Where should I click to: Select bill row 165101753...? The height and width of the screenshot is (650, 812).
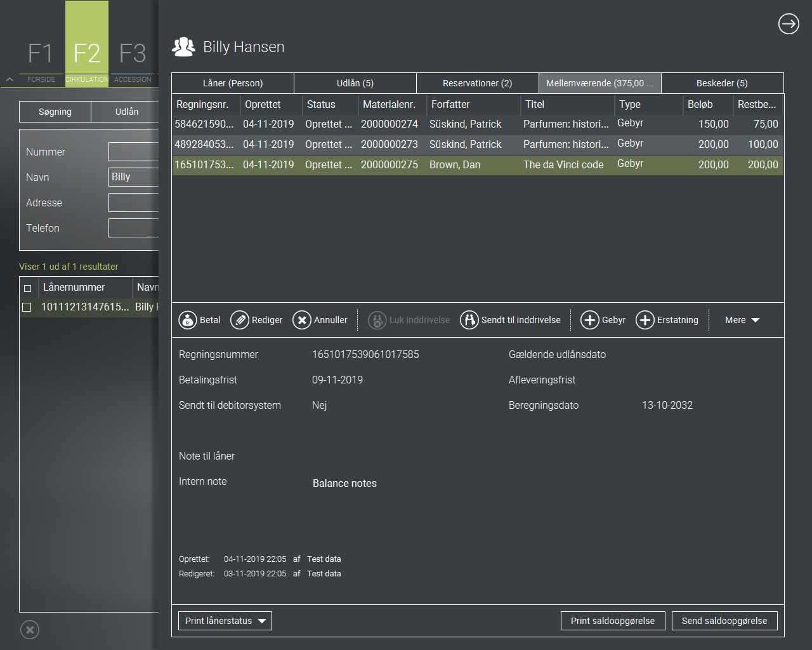tap(478, 165)
